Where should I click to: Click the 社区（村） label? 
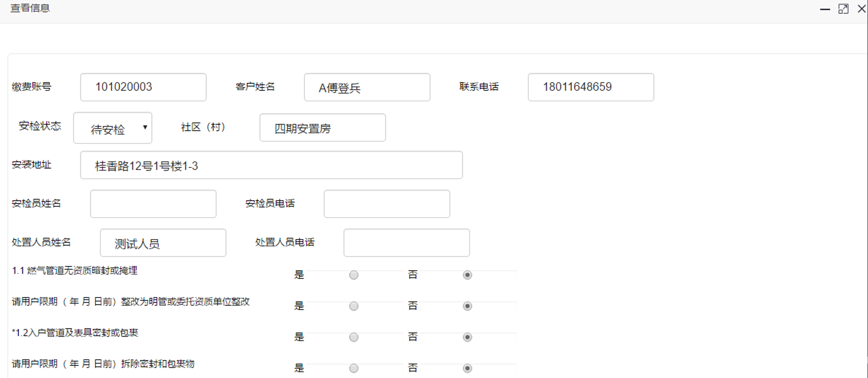(x=203, y=127)
